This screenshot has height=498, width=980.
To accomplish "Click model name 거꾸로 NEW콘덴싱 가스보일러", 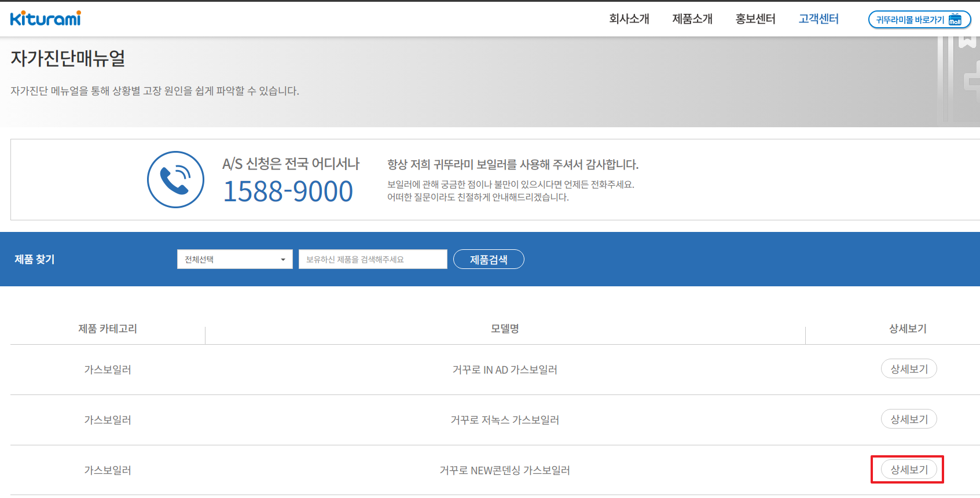I will click(505, 470).
